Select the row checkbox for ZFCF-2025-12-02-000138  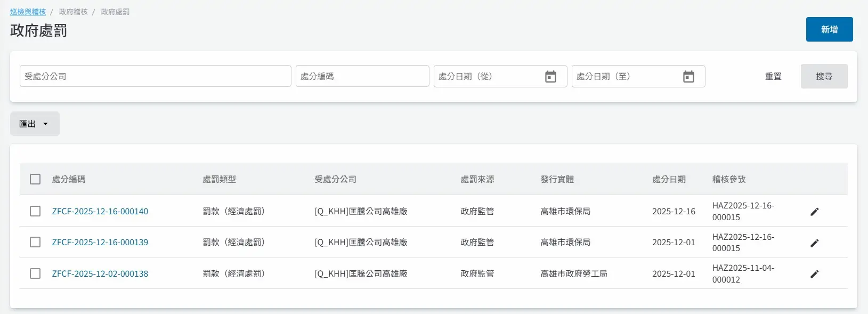(x=35, y=273)
